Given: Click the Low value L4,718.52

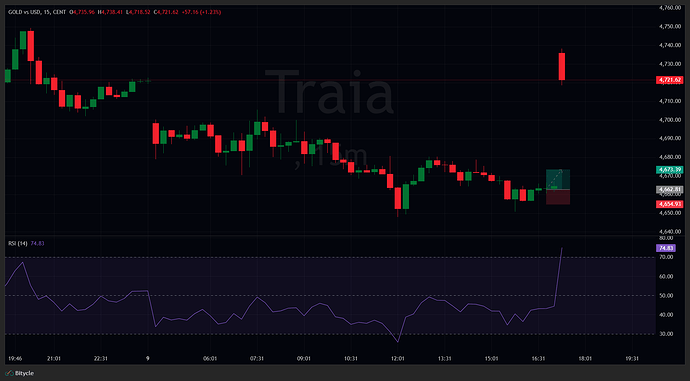Looking at the screenshot, I should click(x=138, y=12).
